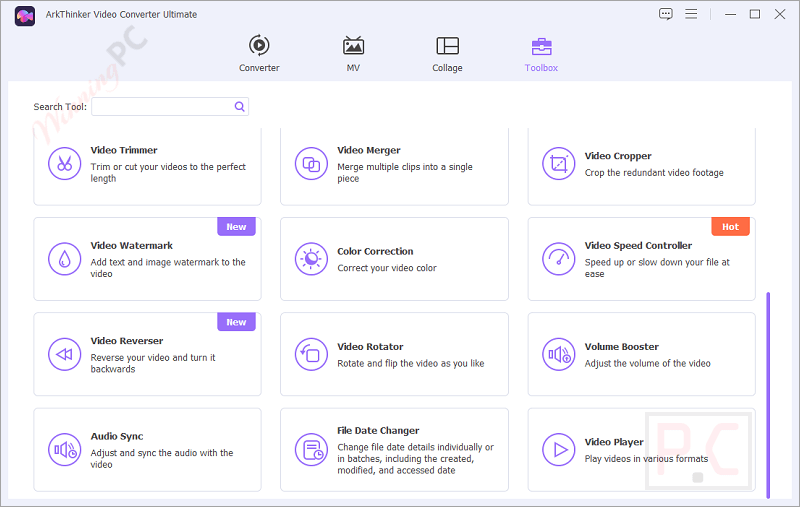Open the Video Trimmer tool title
This screenshot has height=507, width=800.
click(x=124, y=150)
